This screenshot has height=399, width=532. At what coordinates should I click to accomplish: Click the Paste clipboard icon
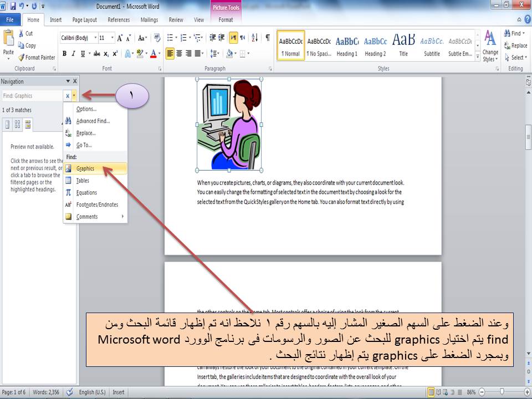point(8,38)
